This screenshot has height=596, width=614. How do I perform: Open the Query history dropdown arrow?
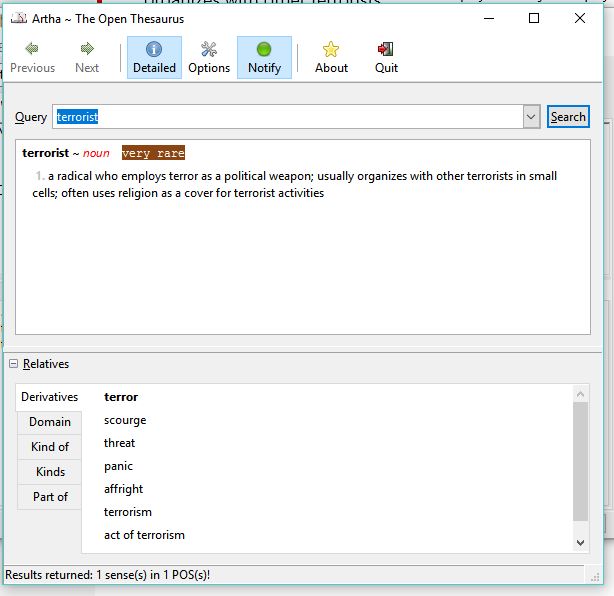point(531,117)
